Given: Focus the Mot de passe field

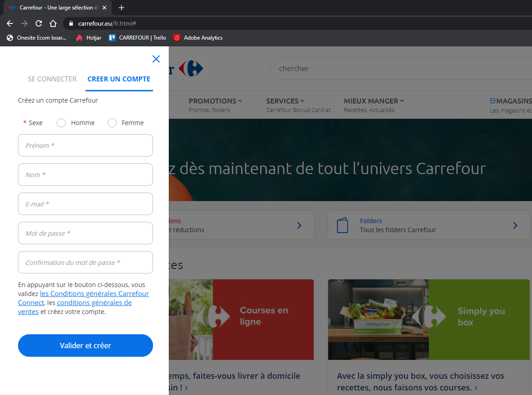Looking at the screenshot, I should (86, 233).
